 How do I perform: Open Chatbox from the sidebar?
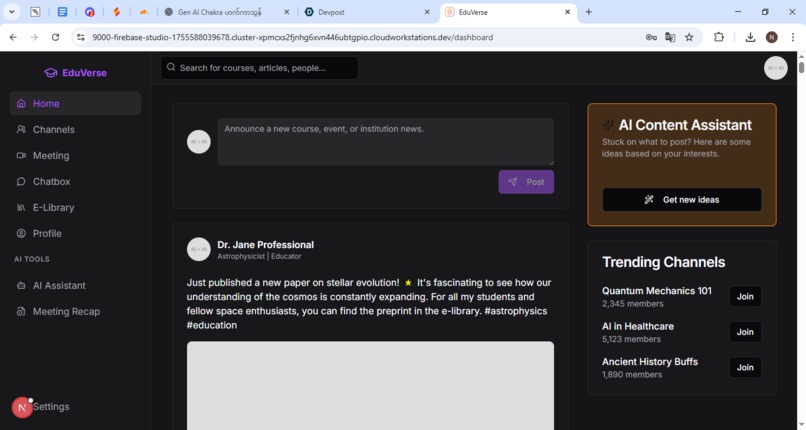point(75,181)
